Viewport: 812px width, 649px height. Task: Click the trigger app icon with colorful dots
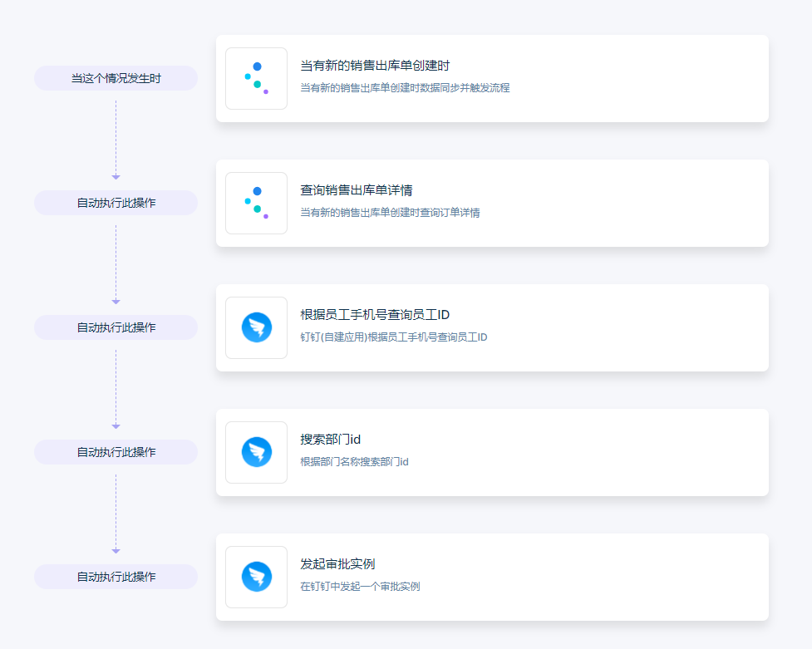click(256, 78)
